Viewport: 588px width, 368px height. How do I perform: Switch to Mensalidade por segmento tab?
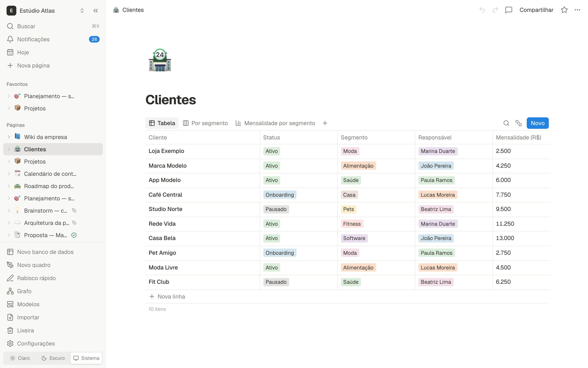click(275, 123)
